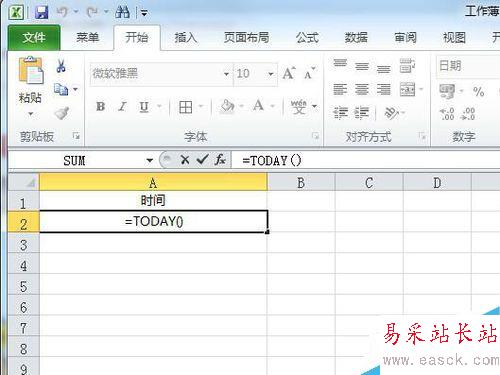The height and width of the screenshot is (375, 500).
Task: Click the Increase Indent icon
Action: tap(362, 113)
